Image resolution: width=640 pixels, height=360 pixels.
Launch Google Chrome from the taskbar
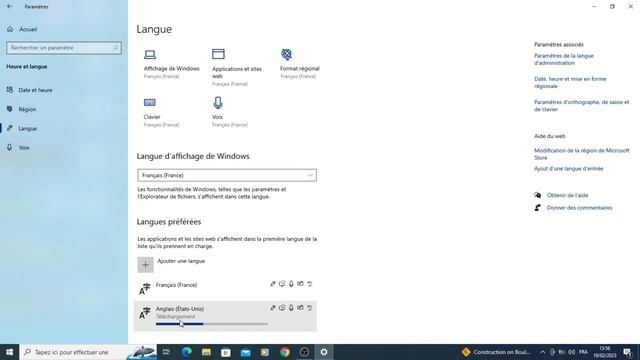coord(285,352)
